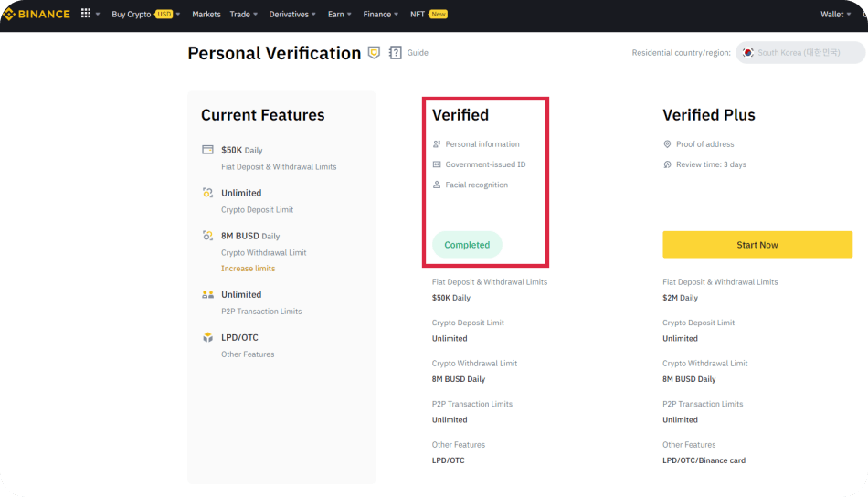Click the Review time: 3 days text
The height and width of the screenshot is (497, 868).
[712, 164]
